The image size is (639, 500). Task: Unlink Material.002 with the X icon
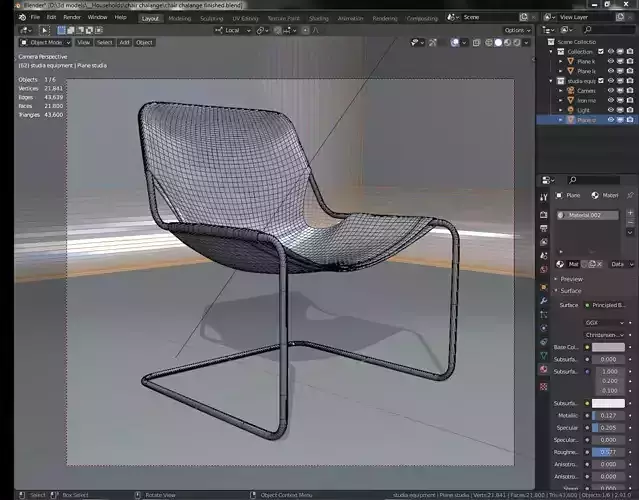pyautogui.click(x=599, y=264)
